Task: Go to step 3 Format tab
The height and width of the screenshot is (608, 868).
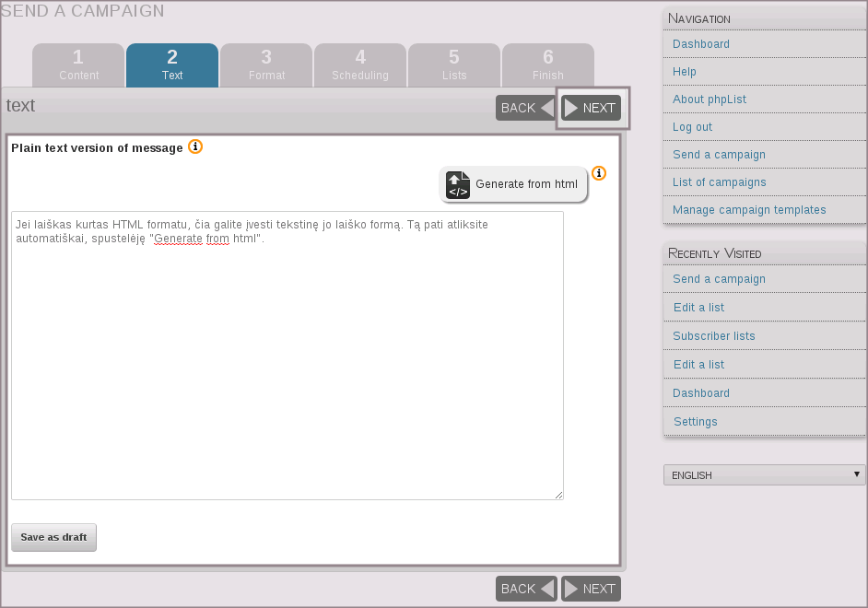Action: click(x=266, y=65)
